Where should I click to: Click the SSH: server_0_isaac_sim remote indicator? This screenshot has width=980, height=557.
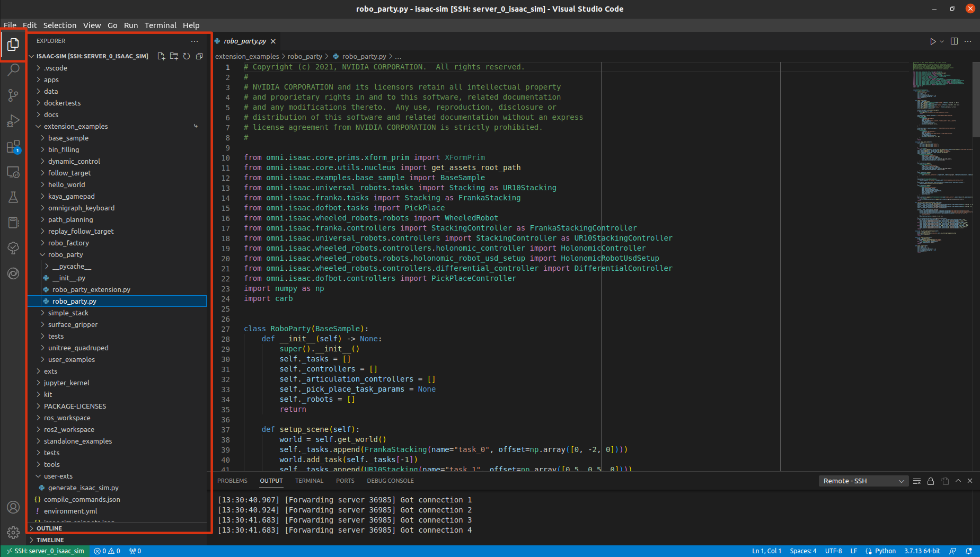[45, 551]
